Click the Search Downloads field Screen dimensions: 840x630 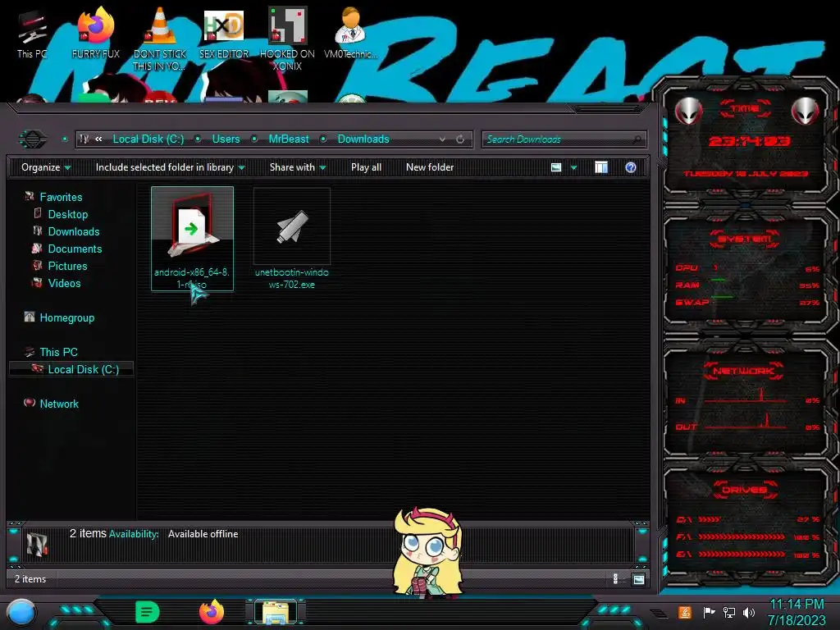(564, 139)
